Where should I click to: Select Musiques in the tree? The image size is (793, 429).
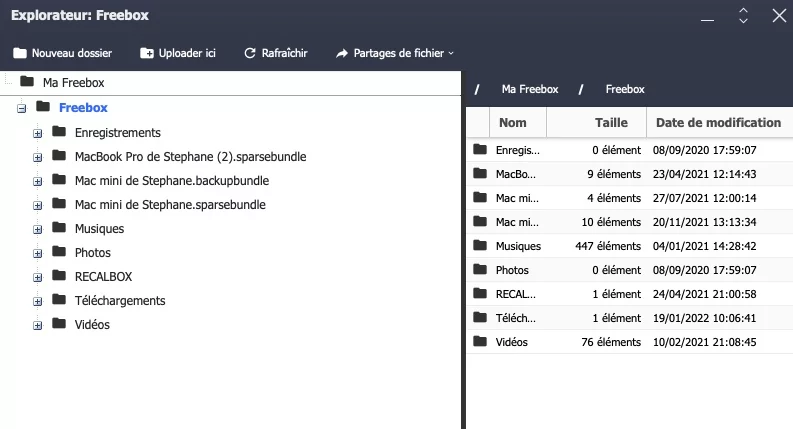[x=100, y=229]
